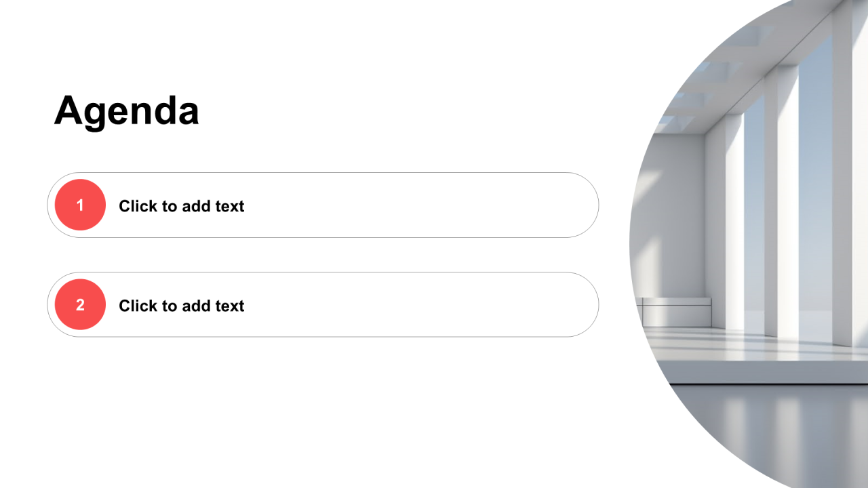
Task: Click the letter "A" in the Agenda title
Action: [x=69, y=110]
